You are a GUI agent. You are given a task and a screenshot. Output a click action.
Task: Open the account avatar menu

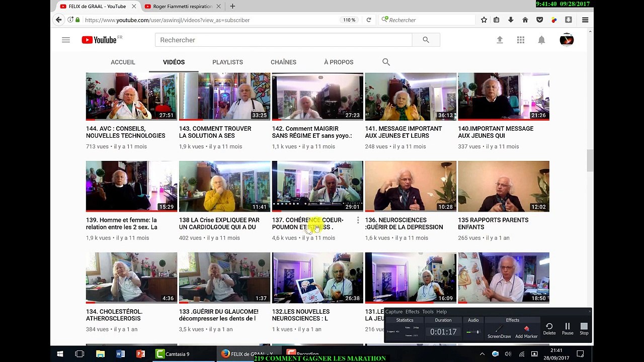pos(567,40)
